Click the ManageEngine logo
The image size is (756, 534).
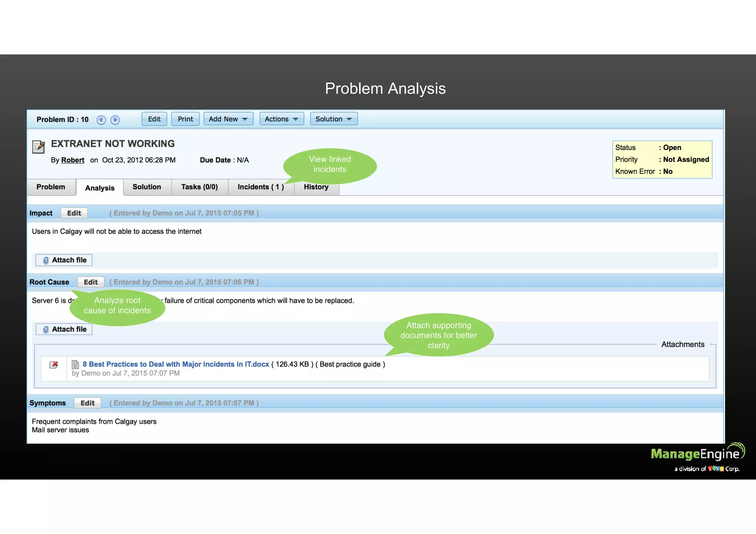[698, 457]
